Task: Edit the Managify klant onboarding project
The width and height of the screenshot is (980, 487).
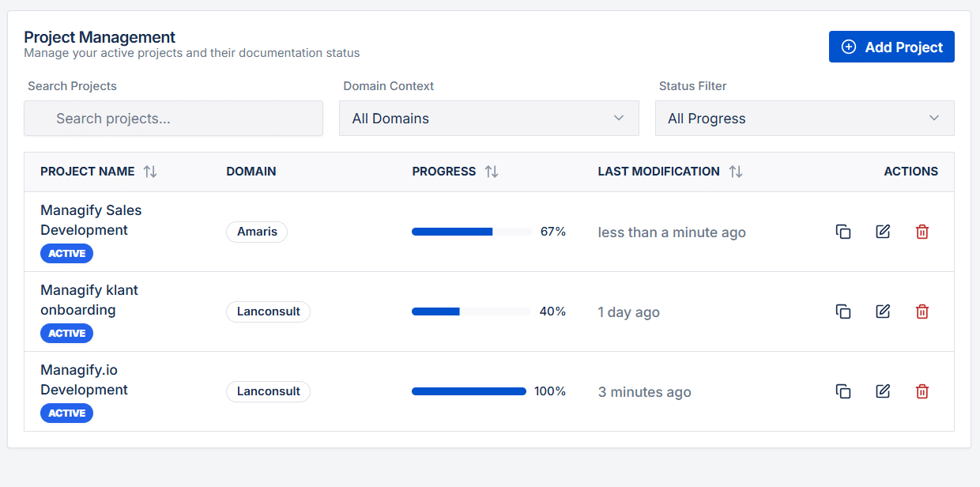Action: [883, 311]
